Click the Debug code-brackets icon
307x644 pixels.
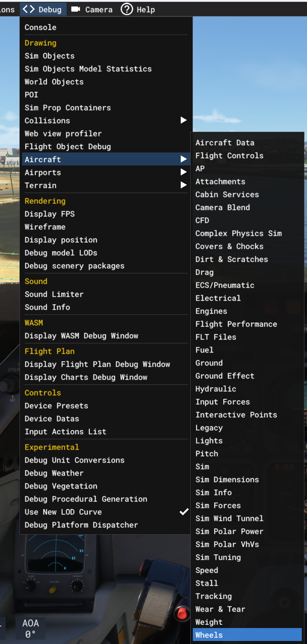(29, 10)
